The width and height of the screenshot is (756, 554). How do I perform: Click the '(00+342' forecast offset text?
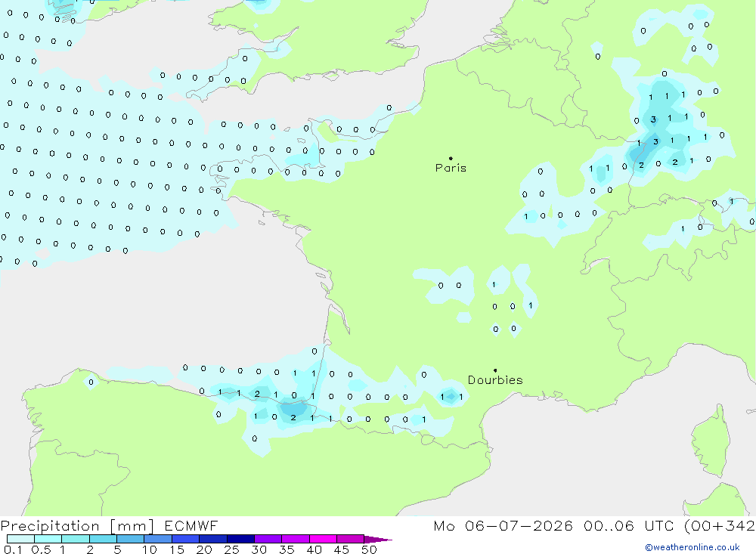pyautogui.click(x=720, y=525)
